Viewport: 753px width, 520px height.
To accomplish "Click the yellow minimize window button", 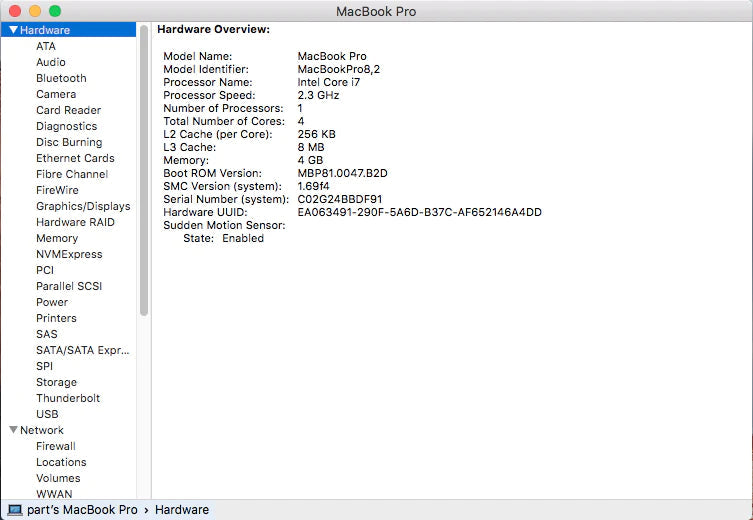I will pos(35,11).
